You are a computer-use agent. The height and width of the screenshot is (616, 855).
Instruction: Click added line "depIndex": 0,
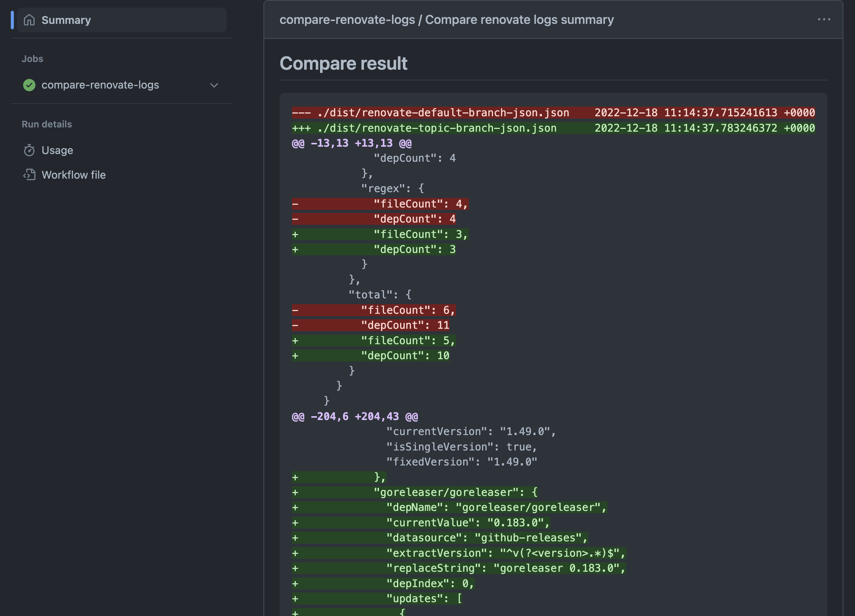[383, 584]
